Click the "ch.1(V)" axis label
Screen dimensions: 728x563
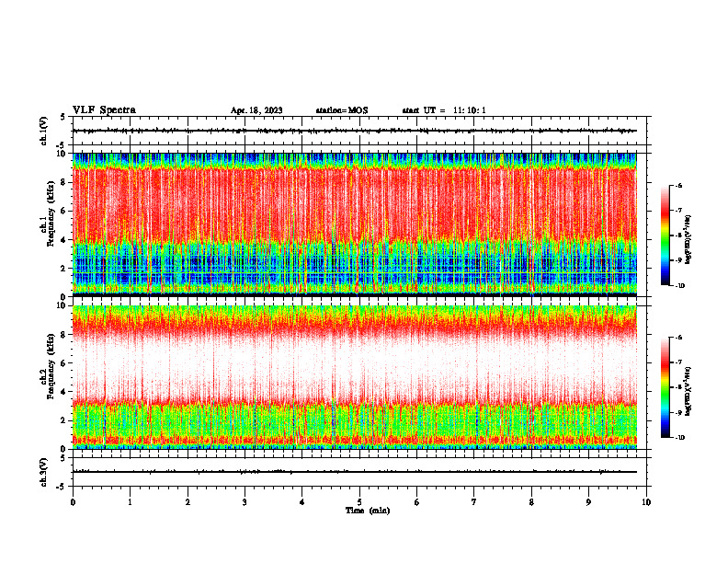click(44, 131)
